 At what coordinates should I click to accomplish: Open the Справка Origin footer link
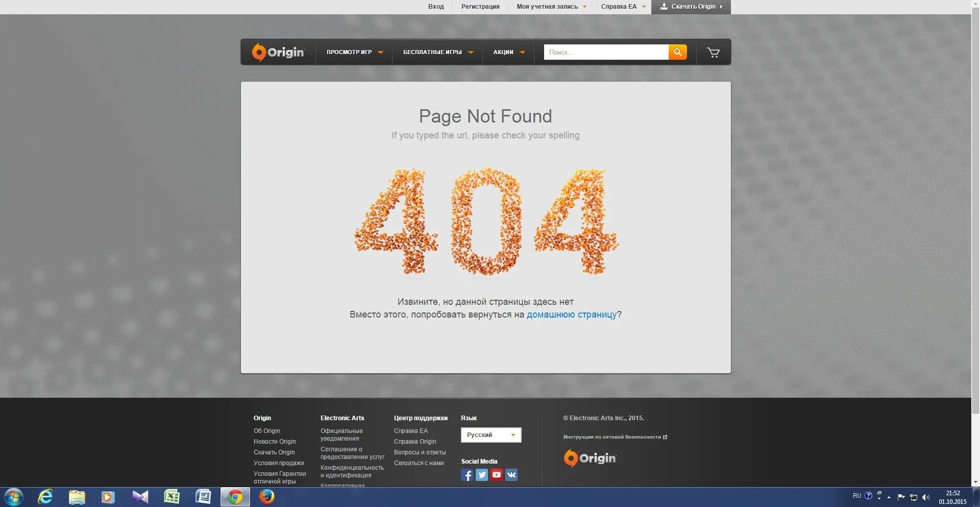(x=415, y=442)
